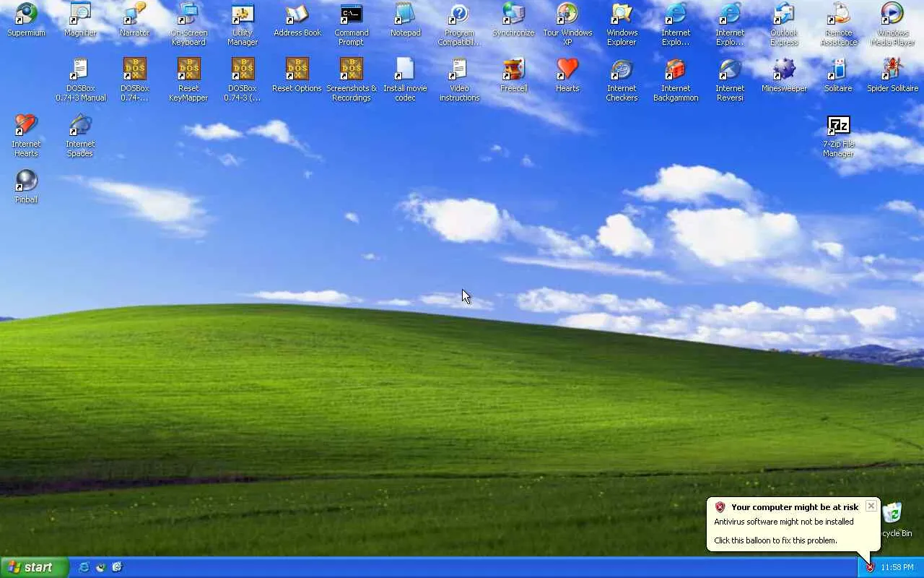Select the Windows Explorer desktop icon
This screenshot has height=578, width=924.
click(x=622, y=25)
